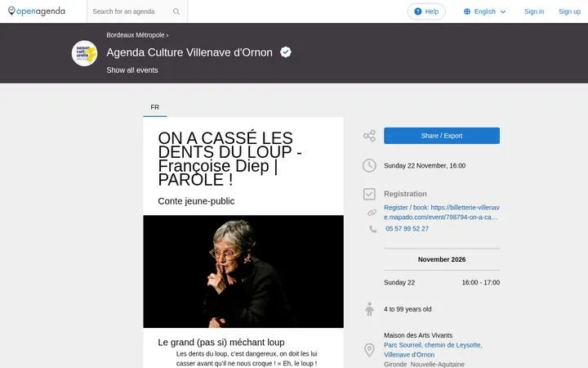Viewport: 588px width, 368px height.
Task: Click the ON A CASSÉ LES DENTS DU LOUP title
Action: point(229,159)
